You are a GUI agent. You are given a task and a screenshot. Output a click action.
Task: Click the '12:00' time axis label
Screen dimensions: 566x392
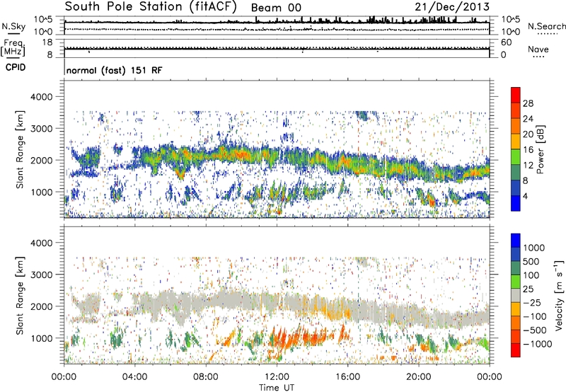[277, 377]
